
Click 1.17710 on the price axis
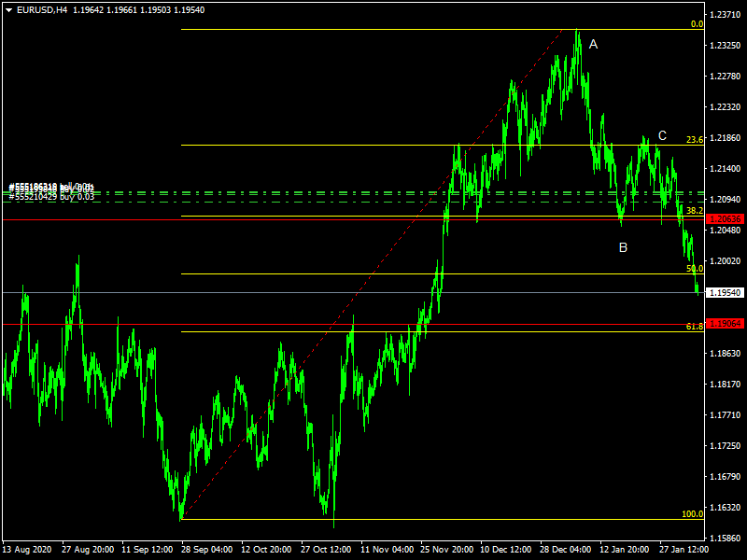coord(726,415)
